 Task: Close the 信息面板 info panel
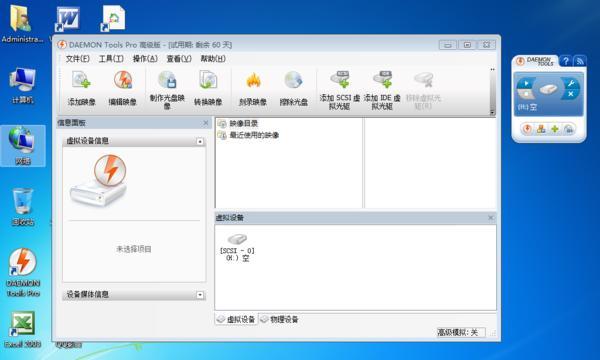coord(205,123)
